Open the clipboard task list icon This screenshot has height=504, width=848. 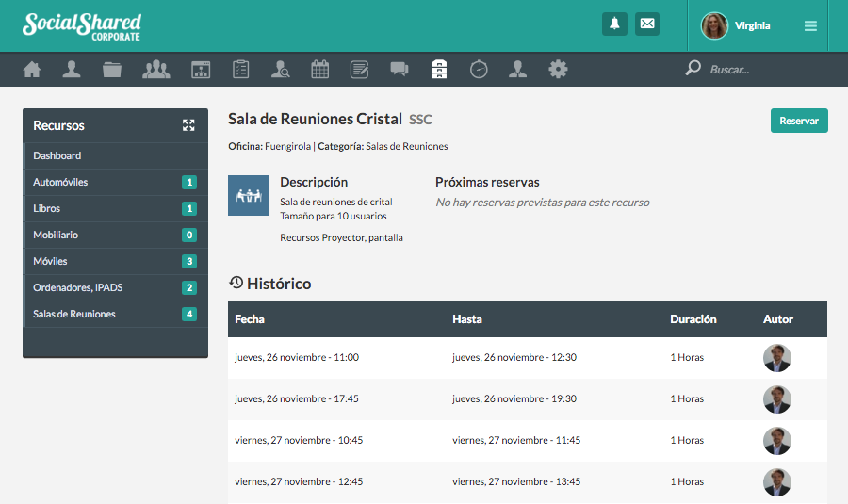tap(240, 69)
